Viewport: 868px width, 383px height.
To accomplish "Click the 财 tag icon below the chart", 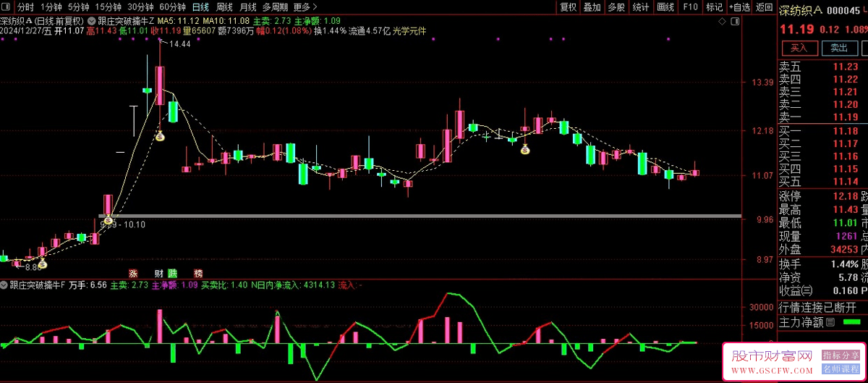I will 159,274.
